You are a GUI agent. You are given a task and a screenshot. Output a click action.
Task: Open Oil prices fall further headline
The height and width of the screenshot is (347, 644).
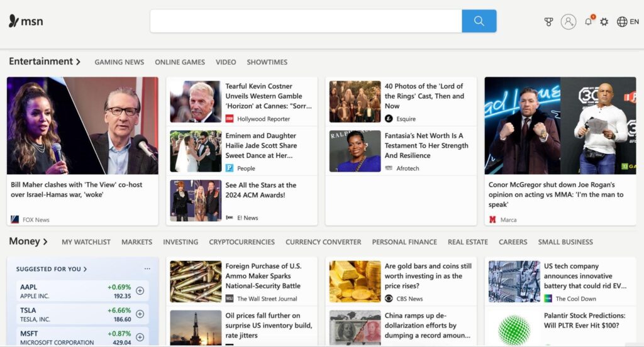click(x=269, y=325)
